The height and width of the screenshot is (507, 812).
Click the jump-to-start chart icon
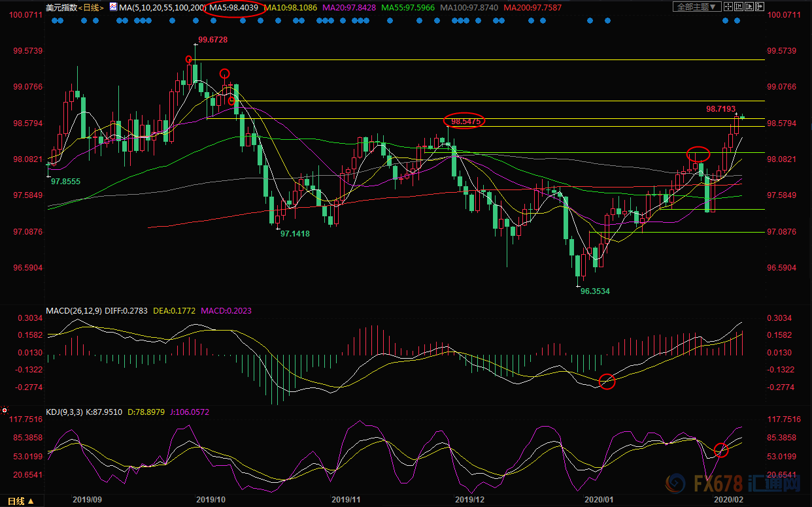739,7
